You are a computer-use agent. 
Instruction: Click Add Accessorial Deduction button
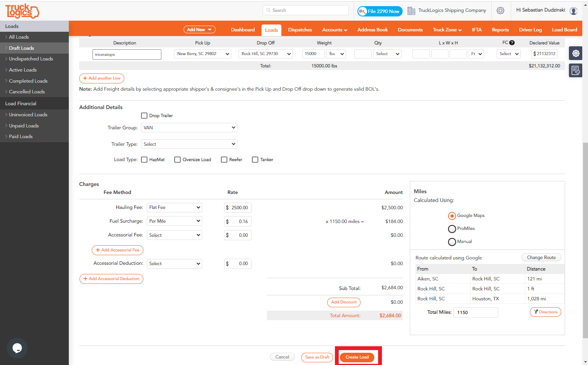111,279
